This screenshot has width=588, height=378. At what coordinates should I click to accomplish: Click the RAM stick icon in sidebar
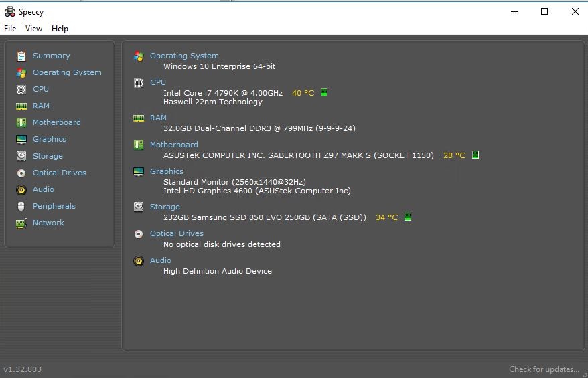point(21,106)
